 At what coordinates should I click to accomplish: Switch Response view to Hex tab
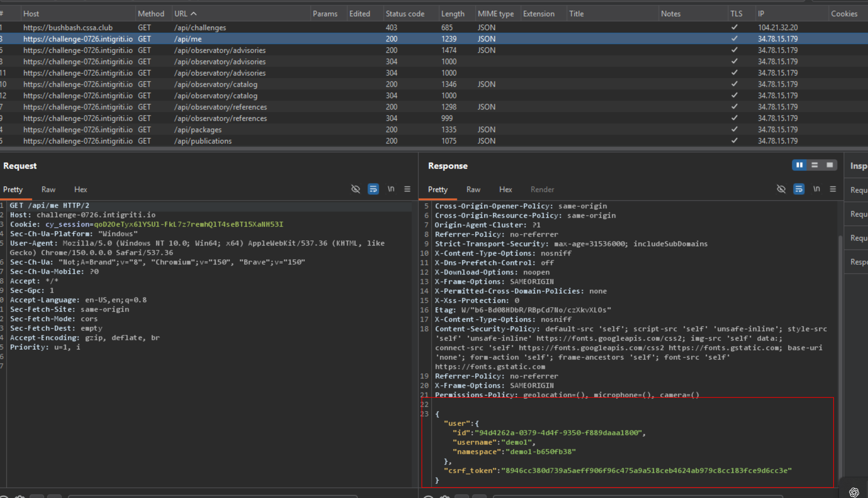[505, 189]
